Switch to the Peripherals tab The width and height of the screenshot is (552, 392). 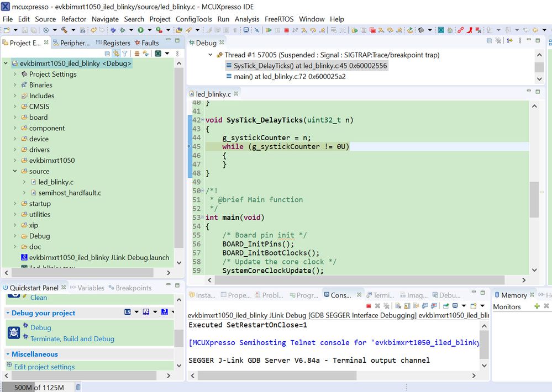pos(71,43)
